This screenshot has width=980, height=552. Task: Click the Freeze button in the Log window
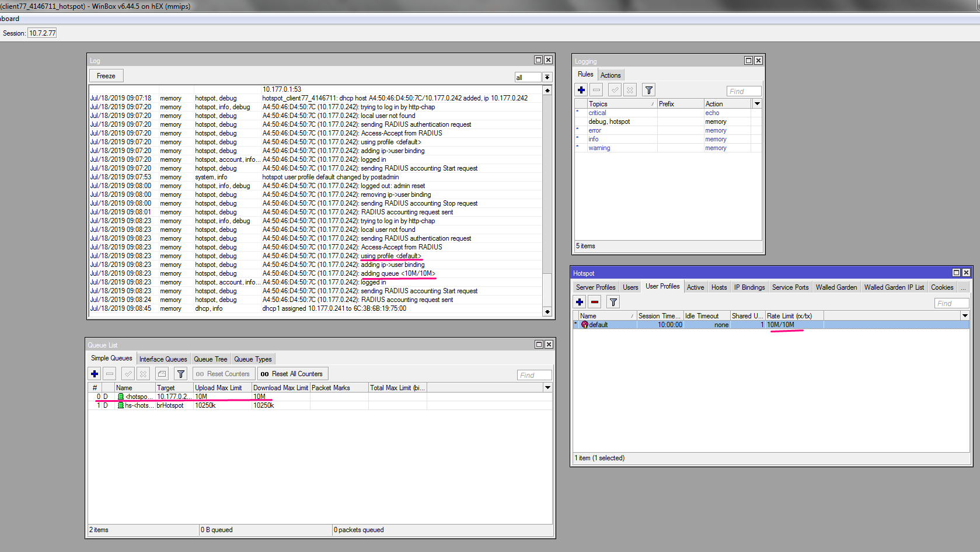pos(106,76)
